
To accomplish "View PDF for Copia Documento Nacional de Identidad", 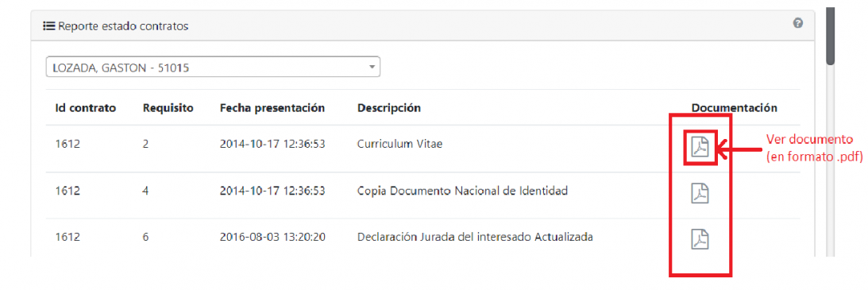I will pyautogui.click(x=700, y=193).
